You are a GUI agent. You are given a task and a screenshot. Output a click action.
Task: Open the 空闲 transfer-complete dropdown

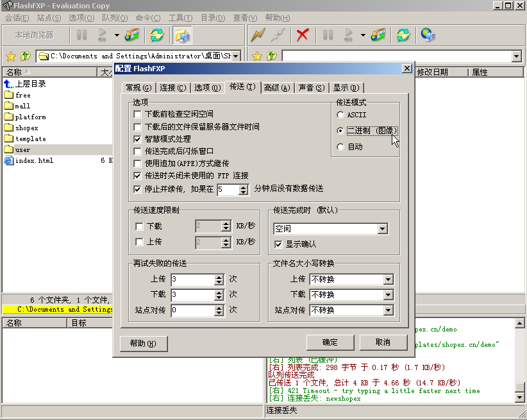[x=382, y=229]
